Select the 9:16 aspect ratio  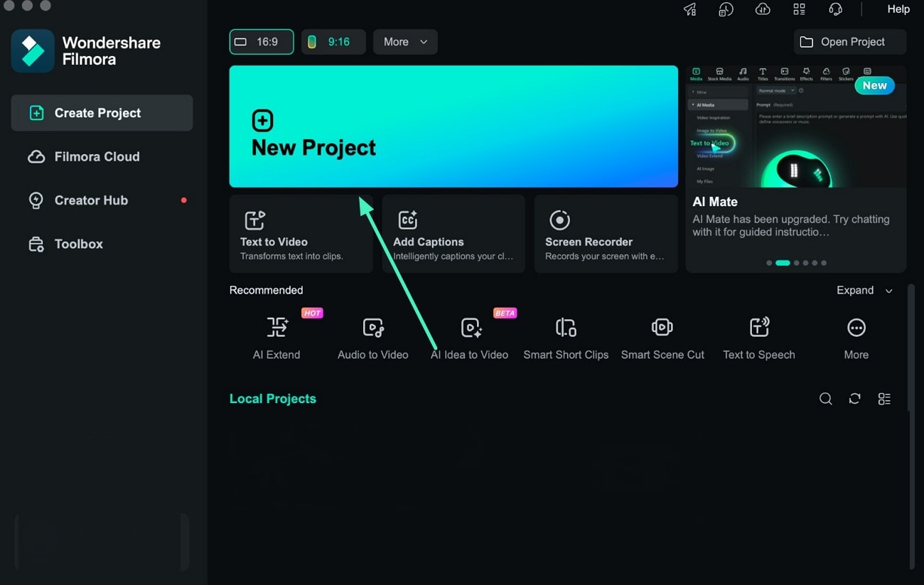point(333,42)
